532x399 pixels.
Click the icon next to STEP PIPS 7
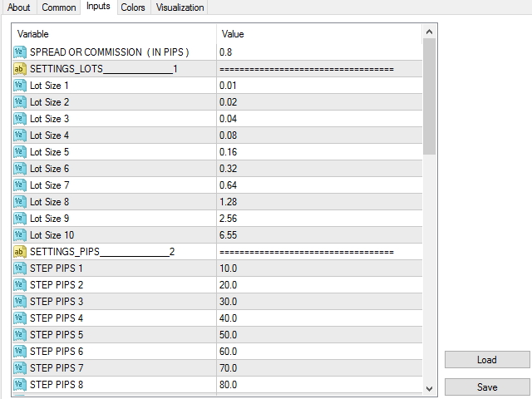[x=20, y=368]
